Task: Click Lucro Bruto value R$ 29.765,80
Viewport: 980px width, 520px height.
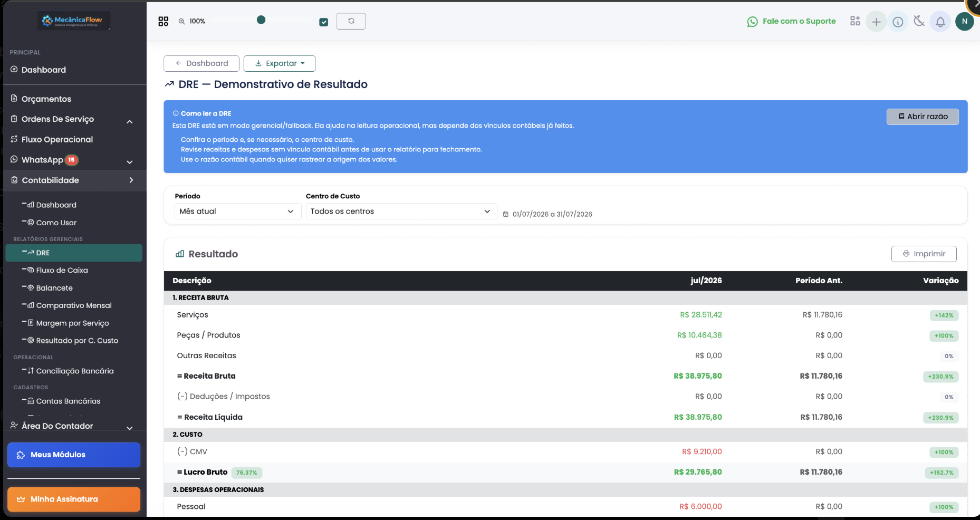Action: (698, 472)
